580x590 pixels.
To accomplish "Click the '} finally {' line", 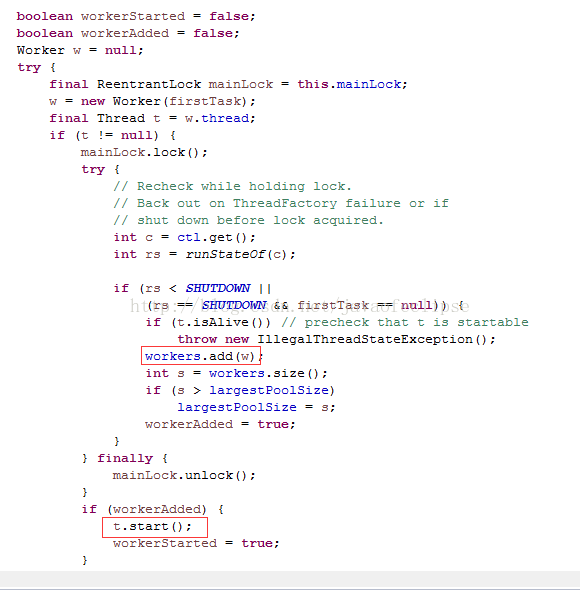I will (x=125, y=458).
